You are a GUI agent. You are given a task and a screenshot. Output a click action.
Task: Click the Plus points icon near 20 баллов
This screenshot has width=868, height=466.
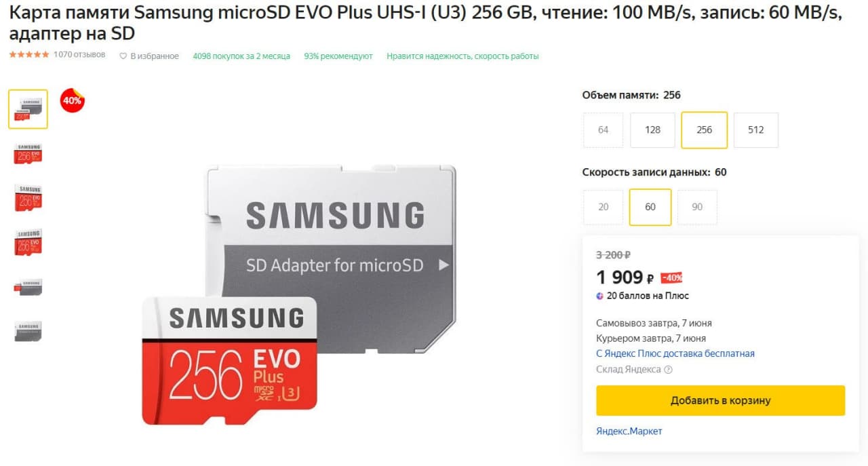pyautogui.click(x=600, y=296)
